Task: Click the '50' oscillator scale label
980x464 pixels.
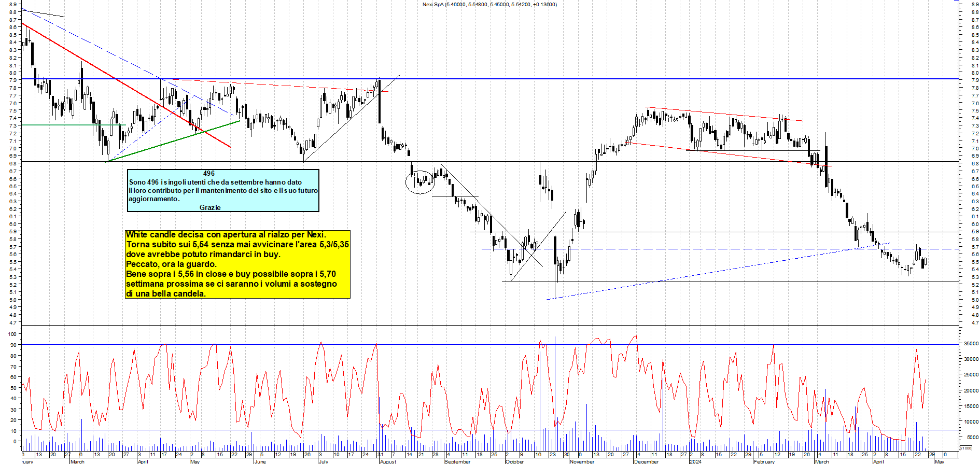Action: [x=13, y=388]
